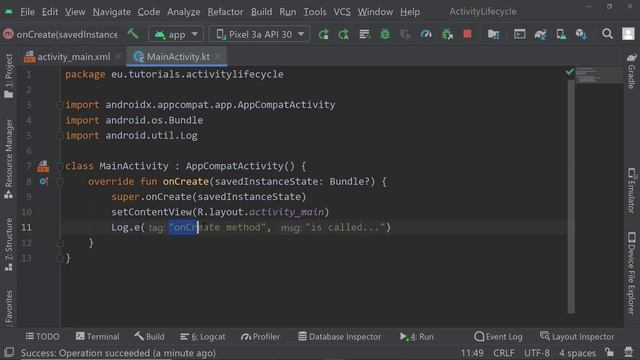
Task: Click Run with Coverage icon
Action: 405,34
